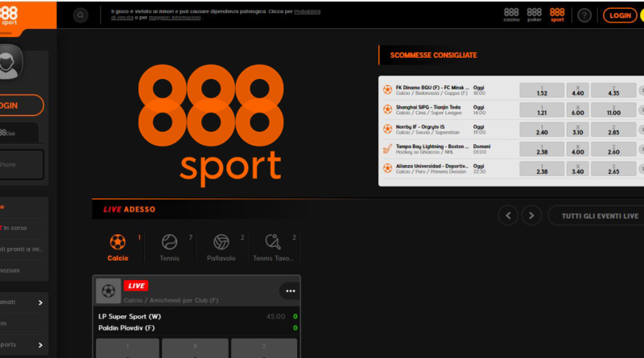Select draw odds 3.10 for Norrby IF match
The height and width of the screenshot is (358, 644).
point(578,130)
